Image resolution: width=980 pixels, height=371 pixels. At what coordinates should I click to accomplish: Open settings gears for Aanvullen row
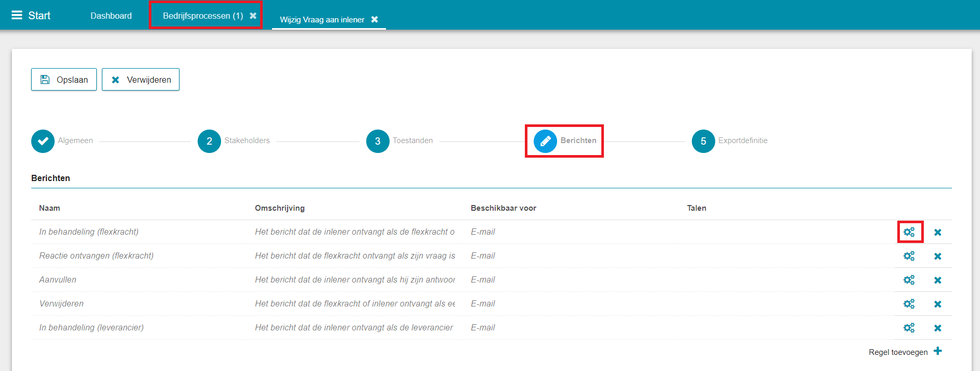tap(909, 280)
